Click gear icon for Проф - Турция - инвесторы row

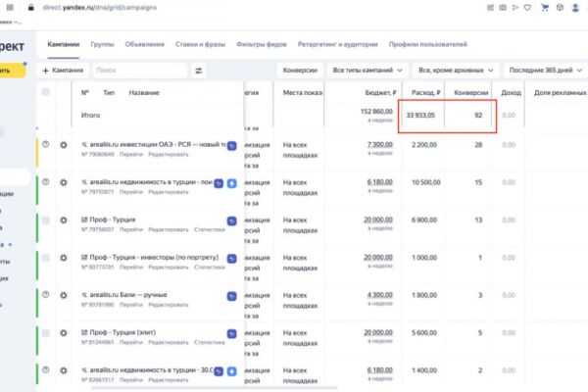[x=64, y=258]
